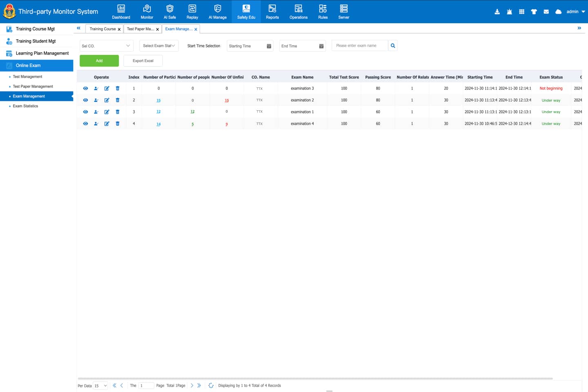Image resolution: width=588 pixels, height=392 pixels.
Task: Manage participants for examination 2
Action: tap(96, 100)
